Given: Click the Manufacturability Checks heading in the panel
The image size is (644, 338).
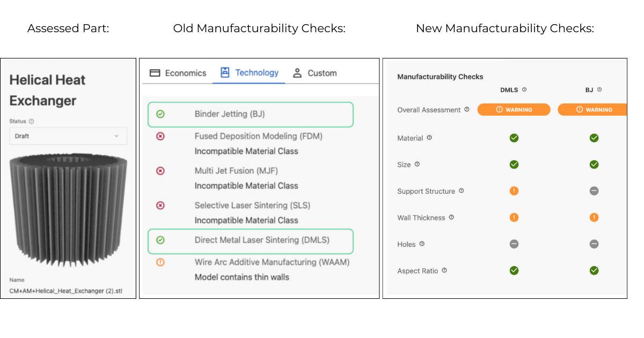Looking at the screenshot, I should (x=440, y=77).
